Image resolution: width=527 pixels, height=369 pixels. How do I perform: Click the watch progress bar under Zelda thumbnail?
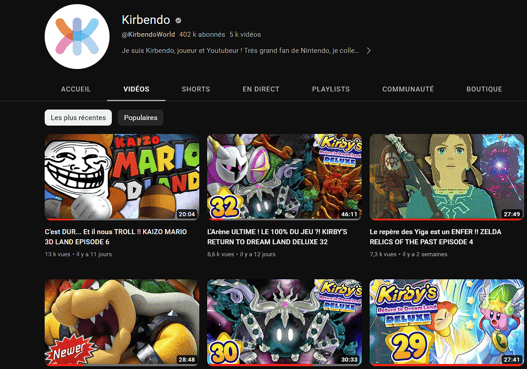coord(447,219)
